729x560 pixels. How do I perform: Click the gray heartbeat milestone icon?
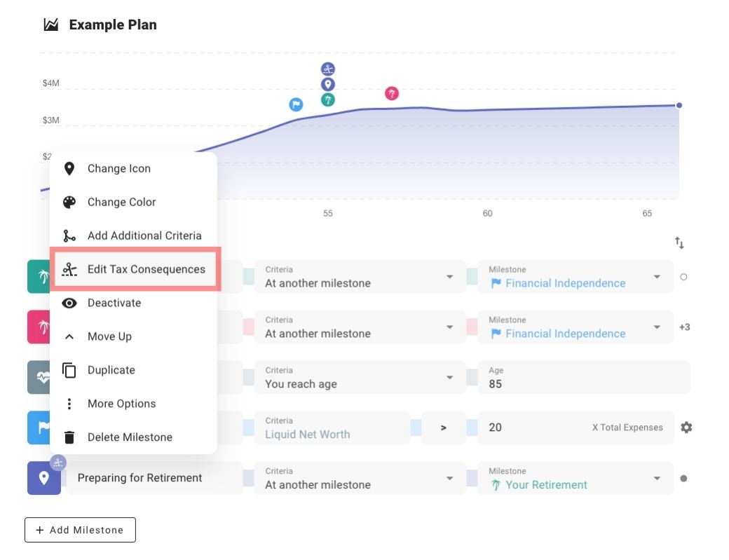[39, 377]
